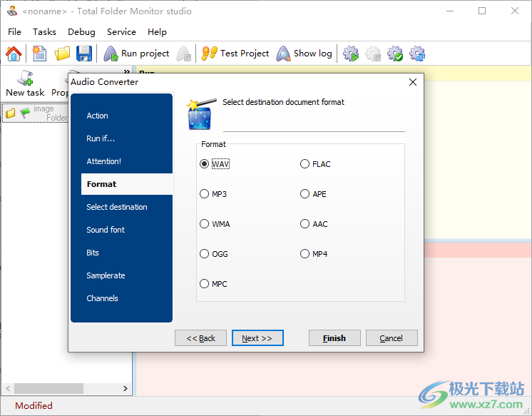Save project with floppy disk icon

click(84, 54)
